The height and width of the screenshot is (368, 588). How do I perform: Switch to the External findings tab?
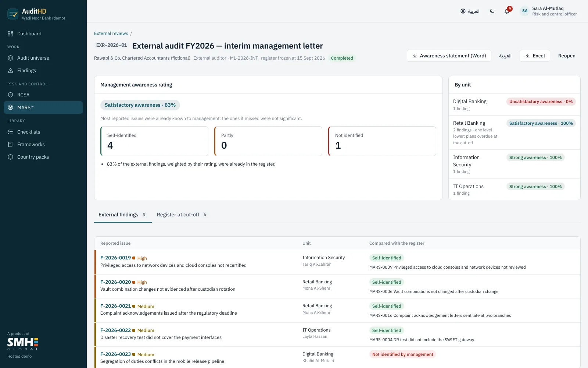click(x=123, y=215)
